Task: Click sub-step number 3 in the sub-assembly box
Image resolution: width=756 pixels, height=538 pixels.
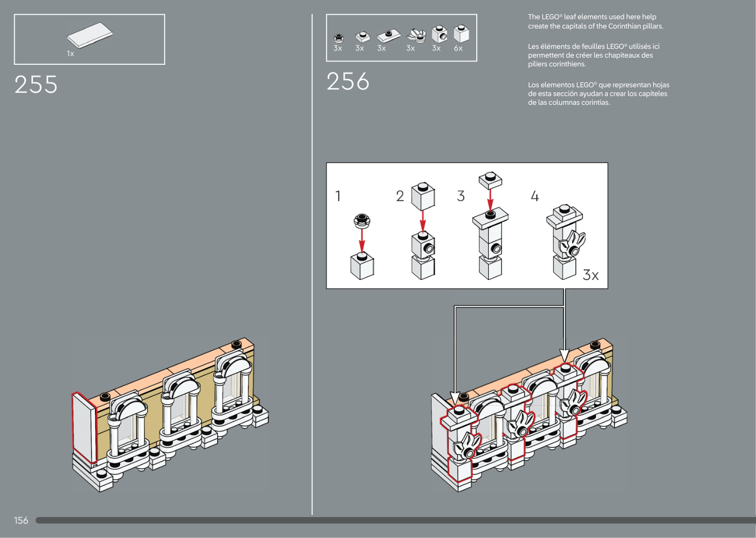Action: [461, 196]
